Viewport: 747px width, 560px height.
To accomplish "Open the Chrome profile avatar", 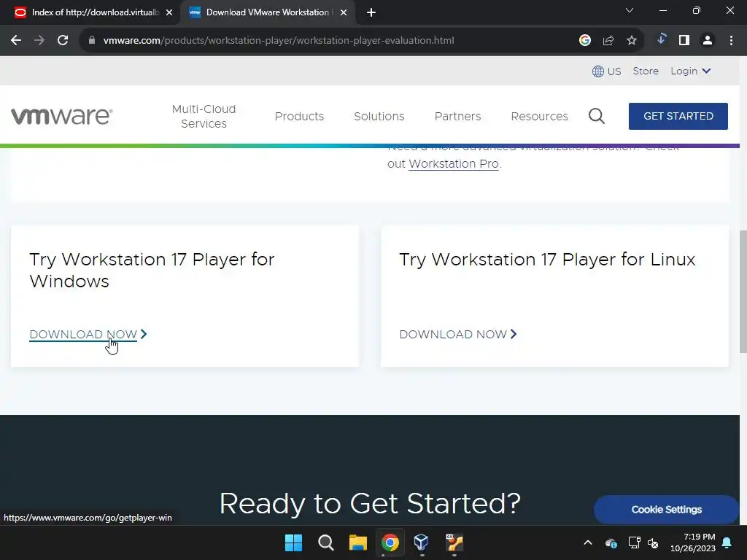I will point(708,41).
